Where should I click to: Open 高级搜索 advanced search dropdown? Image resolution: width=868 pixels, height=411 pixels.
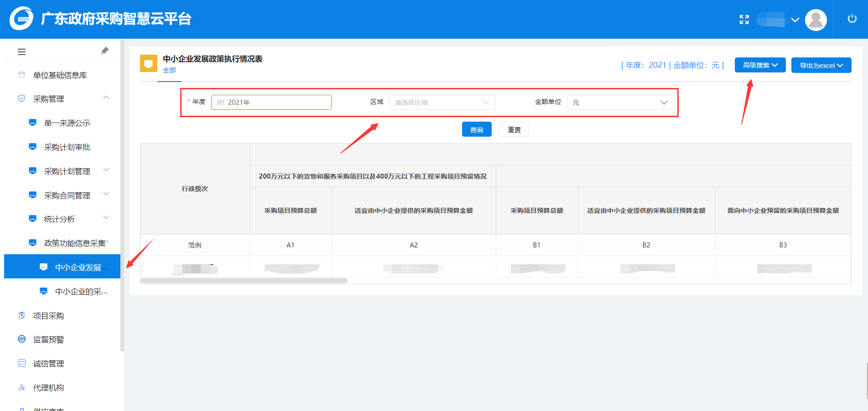tap(760, 65)
